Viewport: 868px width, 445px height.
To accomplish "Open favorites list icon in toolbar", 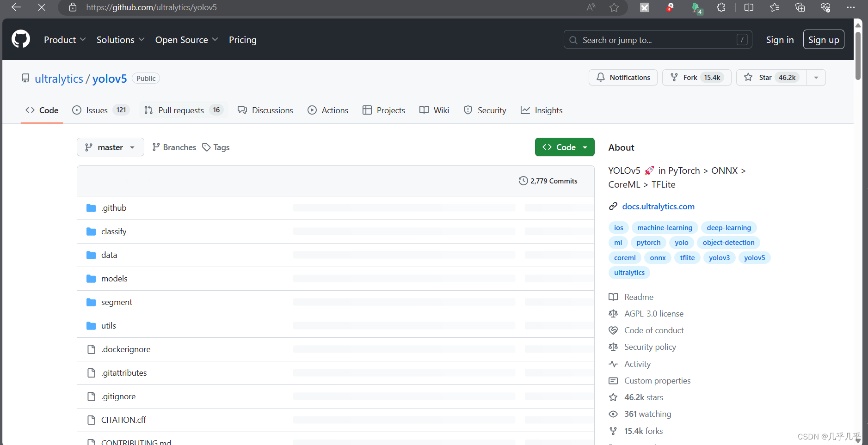I will point(775,7).
